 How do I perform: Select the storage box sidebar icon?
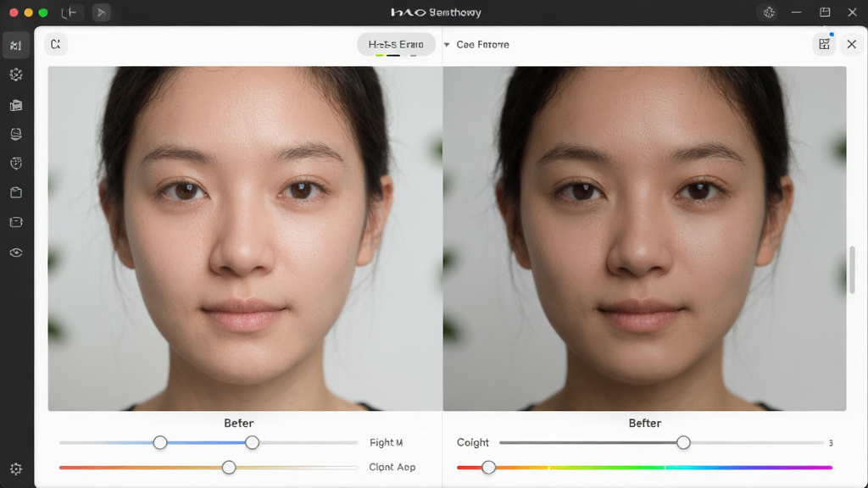pos(16,223)
